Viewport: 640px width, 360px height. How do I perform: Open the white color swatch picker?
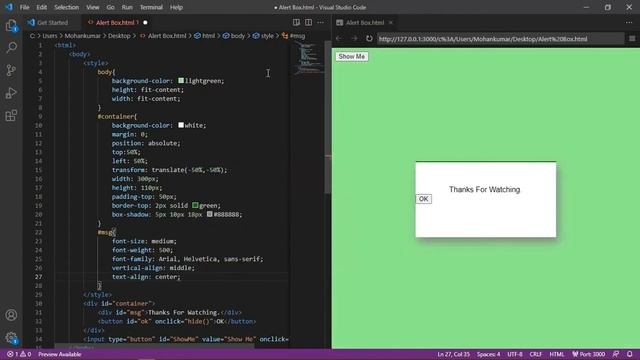pyautogui.click(x=181, y=125)
